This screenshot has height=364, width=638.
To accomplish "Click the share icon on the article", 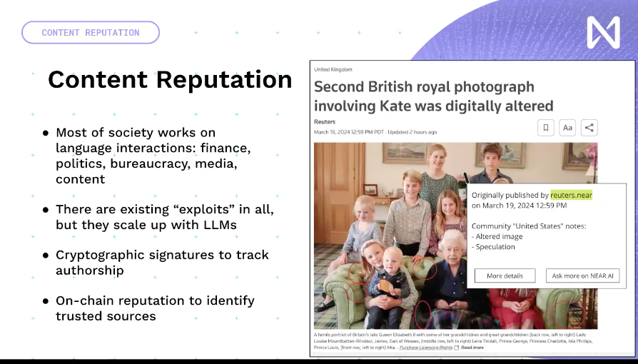I will (589, 128).
